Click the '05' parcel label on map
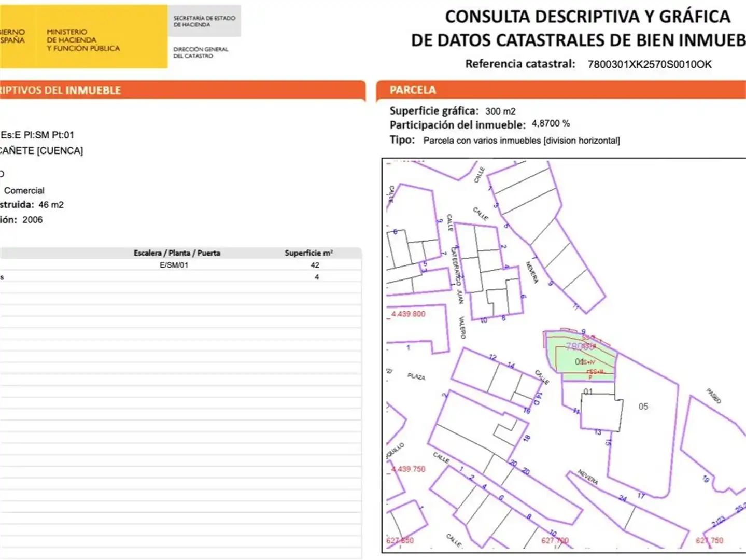 click(643, 407)
